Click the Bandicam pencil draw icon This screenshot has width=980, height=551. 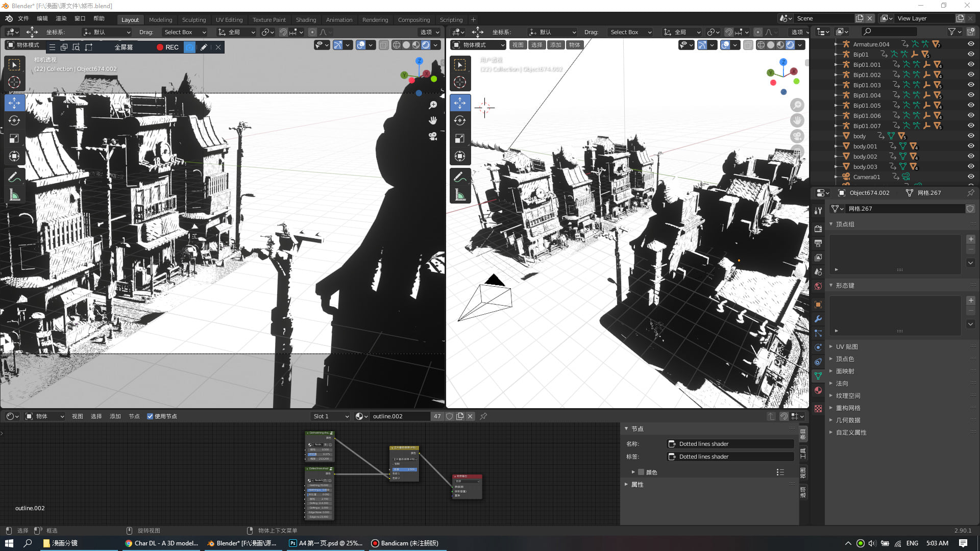pos(204,47)
